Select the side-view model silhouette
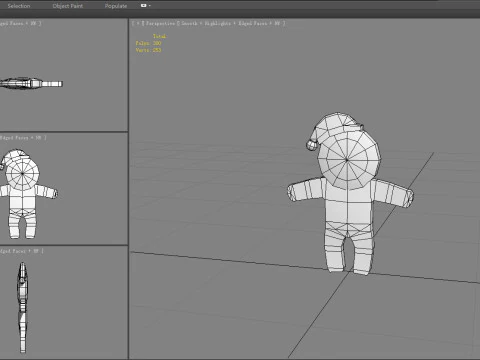 click(22, 307)
